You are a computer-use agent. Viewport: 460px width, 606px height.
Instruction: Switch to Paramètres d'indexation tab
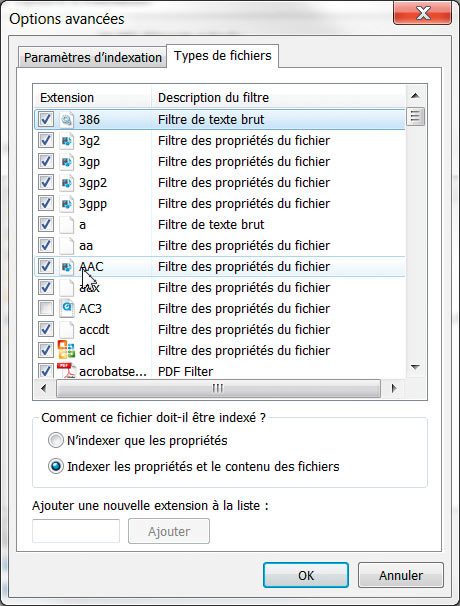(x=93, y=58)
